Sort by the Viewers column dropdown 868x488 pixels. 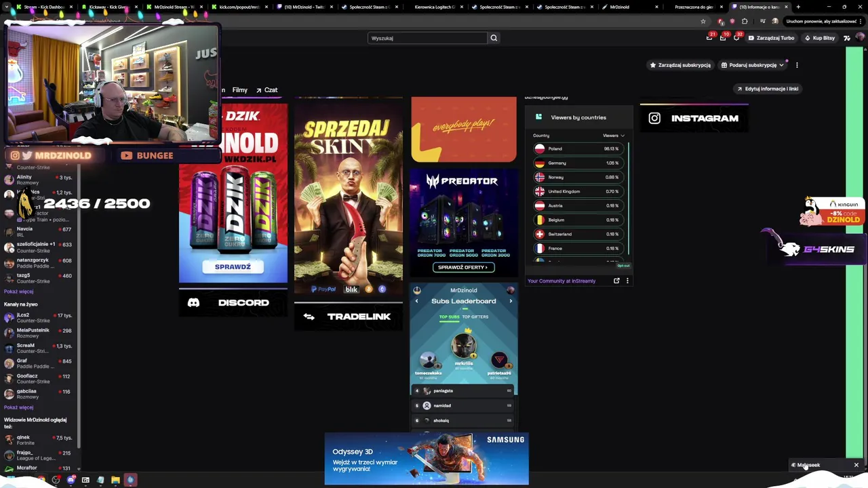[x=614, y=136]
